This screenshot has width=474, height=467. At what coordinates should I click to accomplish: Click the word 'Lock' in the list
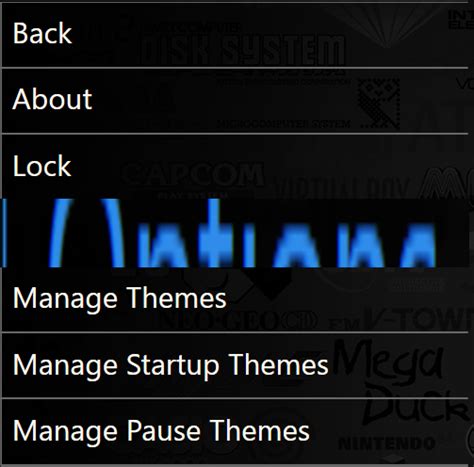[42, 166]
